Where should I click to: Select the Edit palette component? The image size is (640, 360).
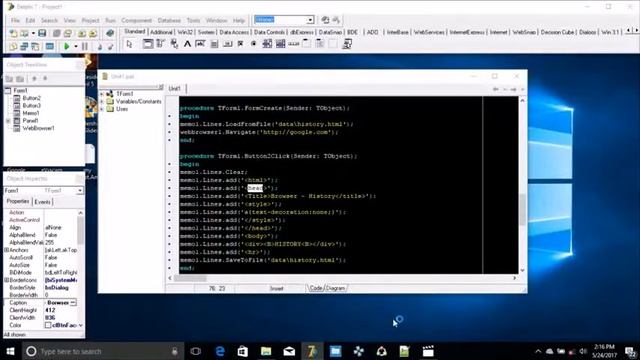pos(200,44)
